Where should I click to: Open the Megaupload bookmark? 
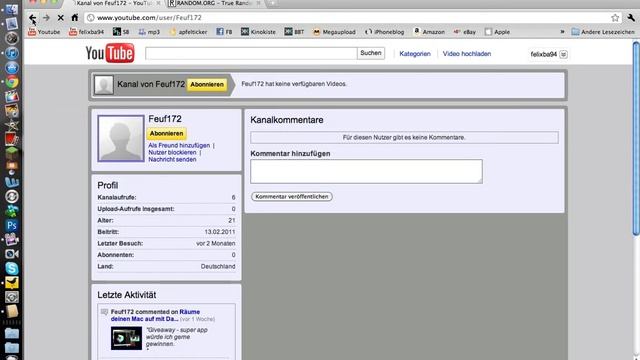click(334, 32)
